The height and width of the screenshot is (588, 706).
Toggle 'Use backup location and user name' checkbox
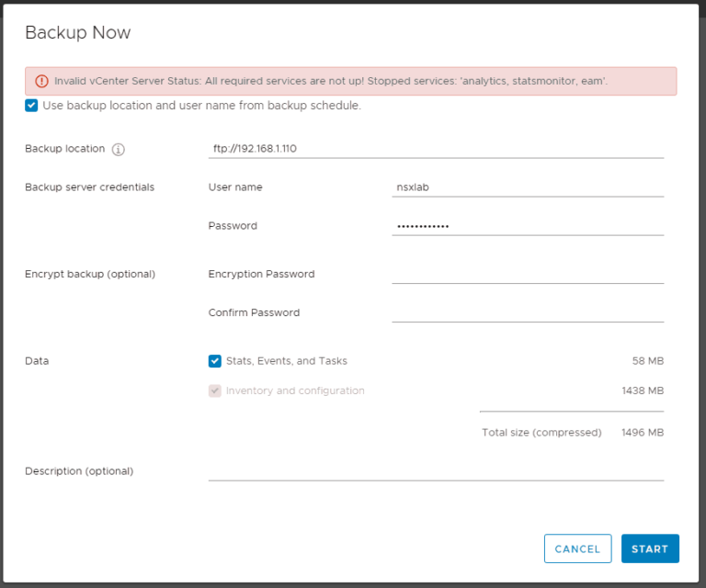(x=32, y=106)
